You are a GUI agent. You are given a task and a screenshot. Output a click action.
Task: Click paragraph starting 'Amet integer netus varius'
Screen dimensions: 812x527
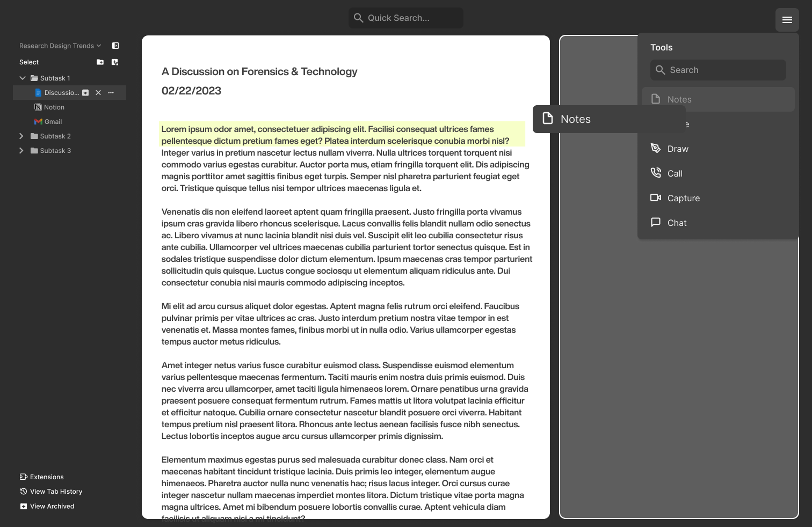coord(345,401)
